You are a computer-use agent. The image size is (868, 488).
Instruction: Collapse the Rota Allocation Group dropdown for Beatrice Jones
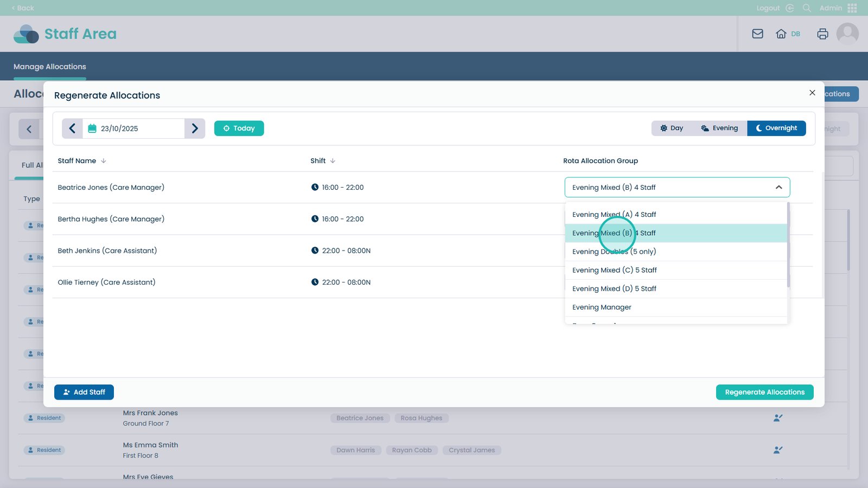(x=778, y=188)
